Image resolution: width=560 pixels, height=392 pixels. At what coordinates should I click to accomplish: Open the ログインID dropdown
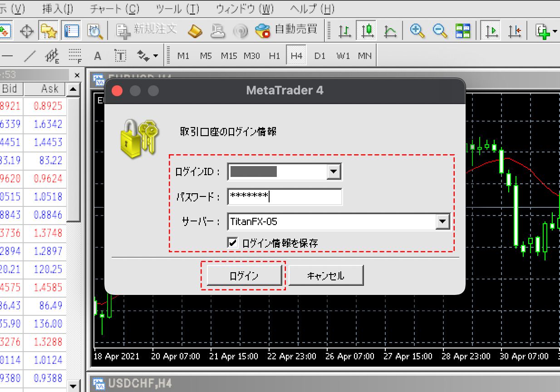tap(334, 171)
